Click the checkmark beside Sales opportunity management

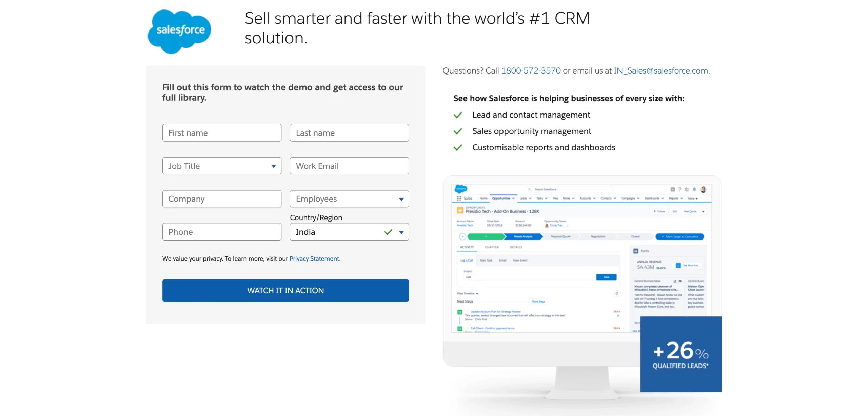458,131
